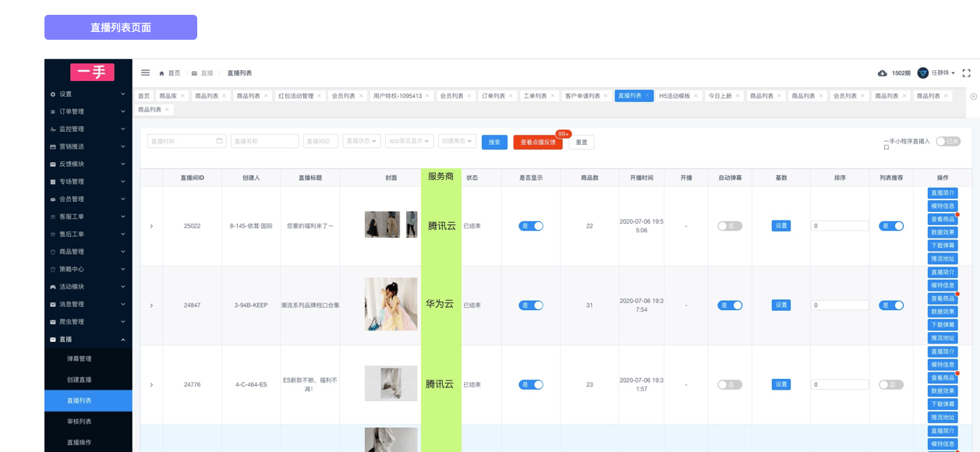Image resolution: width=980 pixels, height=452 pixels.
Task: Click the 一手 logo in the sidebar
Action: coord(92,72)
